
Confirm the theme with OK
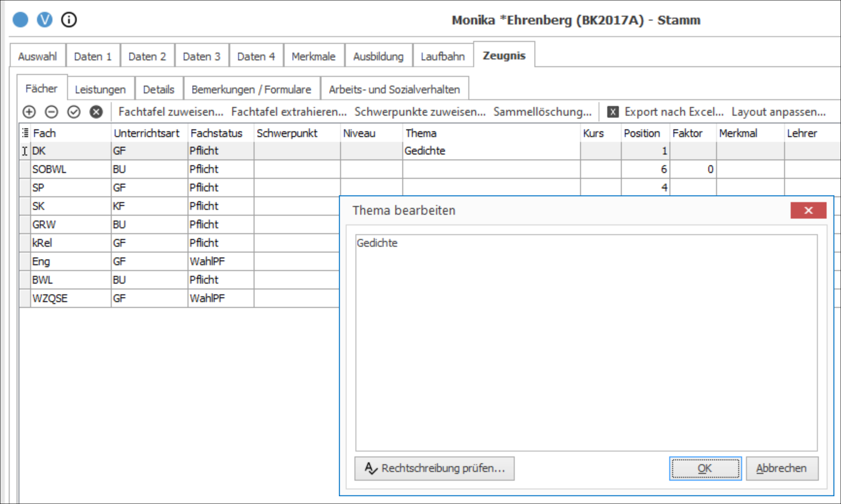[x=705, y=469]
